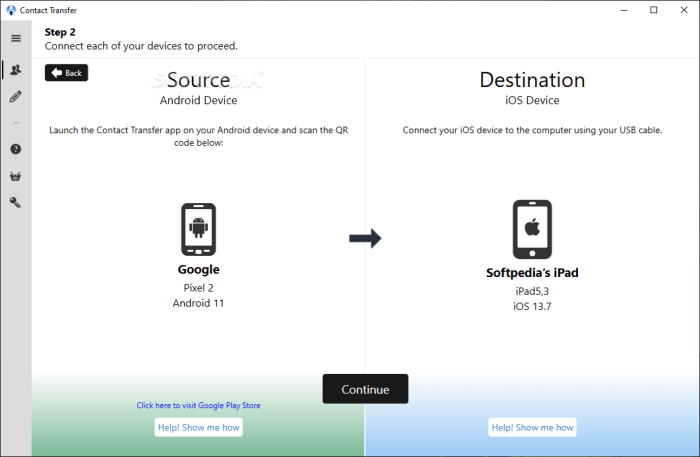The width and height of the screenshot is (700, 457).
Task: Click the Softpedia's iPad device name
Action: pyautogui.click(x=532, y=272)
